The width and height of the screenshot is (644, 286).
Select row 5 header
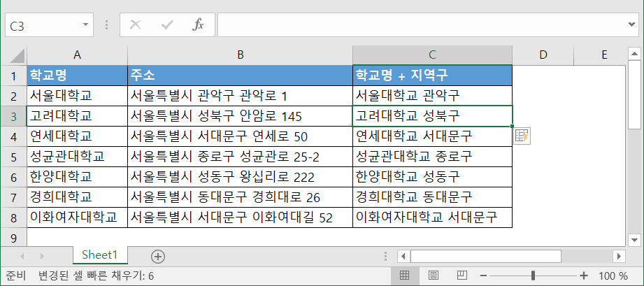(x=13, y=157)
